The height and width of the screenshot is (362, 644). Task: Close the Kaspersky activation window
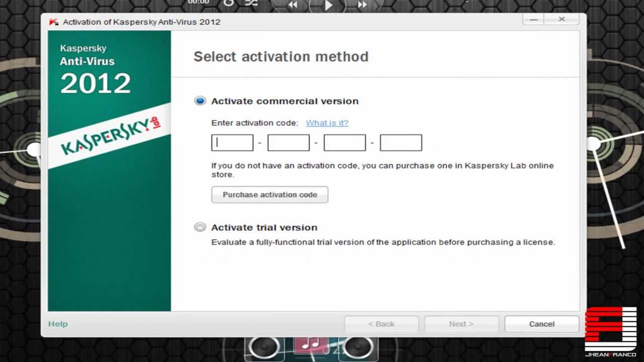click(561, 19)
